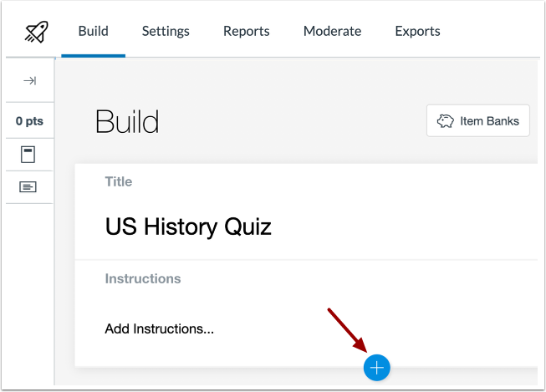Click the empty gray area beside Build heading
Image resolution: width=546 pixels, height=392 pixels.
pos(293,122)
